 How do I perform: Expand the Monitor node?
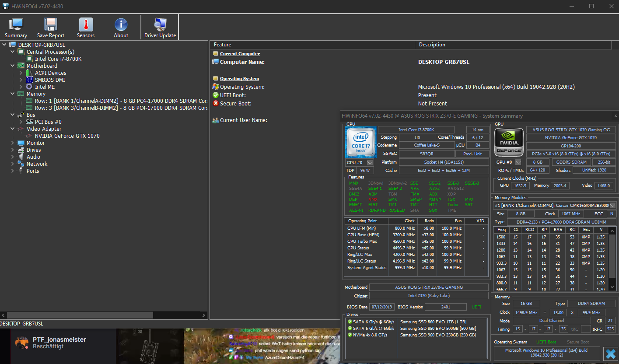(13, 143)
